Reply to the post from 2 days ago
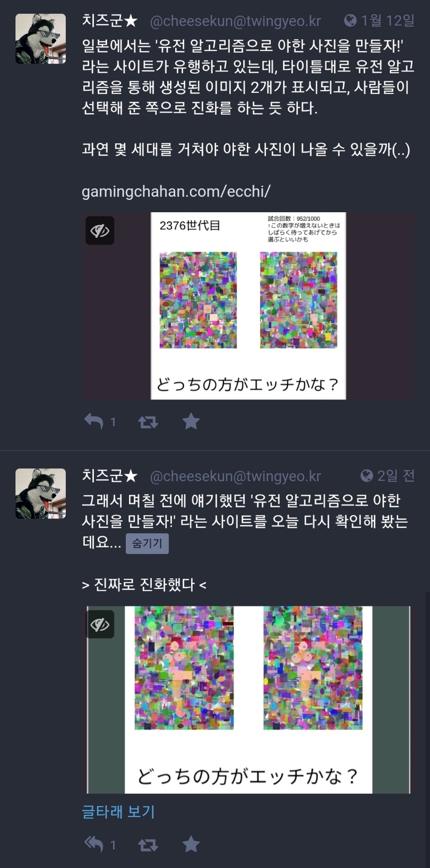430x868 pixels. (x=94, y=844)
